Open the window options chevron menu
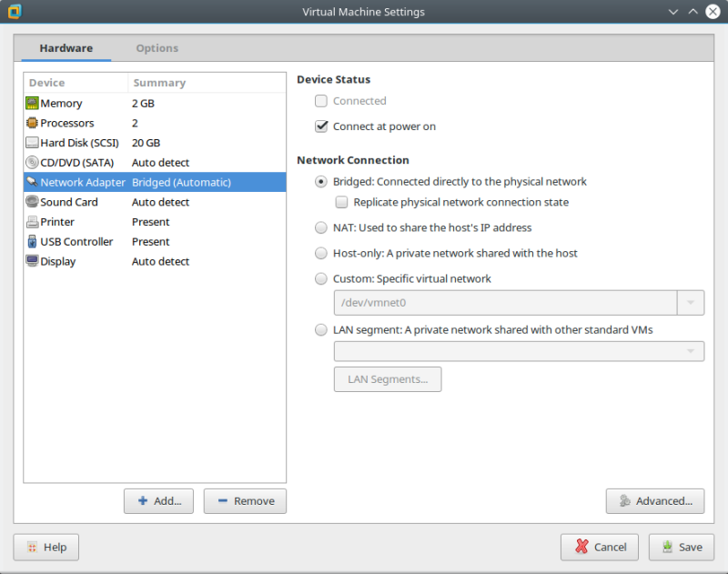Viewport: 728px width, 574px height. [672, 12]
